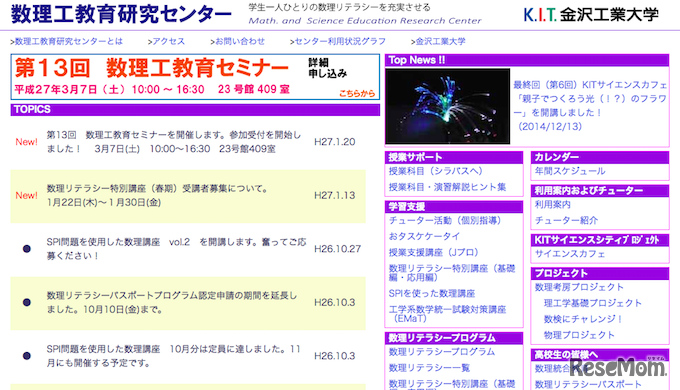Open the 理工学基礎プロジェクト link
The image size is (680, 390).
click(x=593, y=303)
